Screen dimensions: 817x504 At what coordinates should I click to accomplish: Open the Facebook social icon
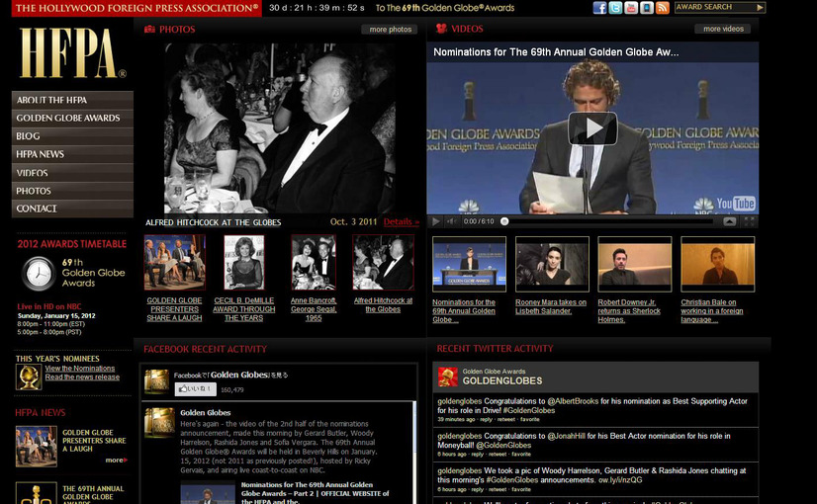coord(599,8)
